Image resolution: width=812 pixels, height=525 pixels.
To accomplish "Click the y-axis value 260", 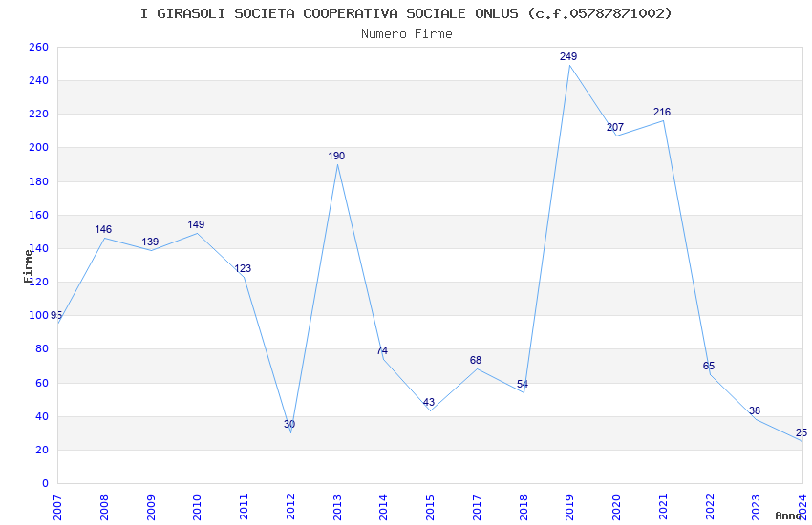I will click(x=38, y=47).
